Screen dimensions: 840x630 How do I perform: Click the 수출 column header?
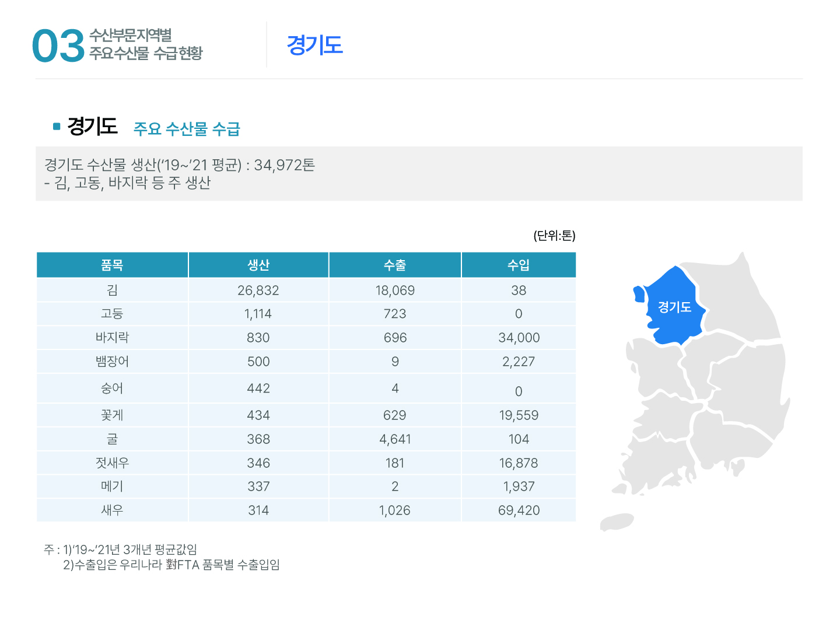(395, 265)
